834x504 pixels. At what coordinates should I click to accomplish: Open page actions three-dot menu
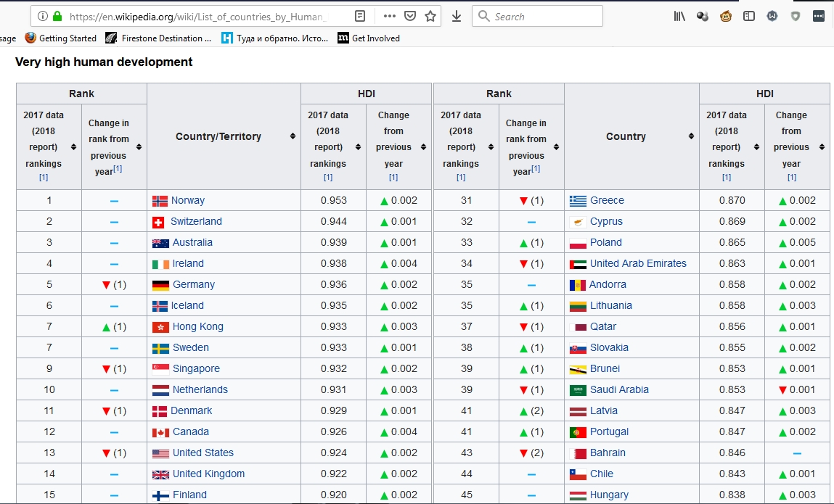(389, 17)
